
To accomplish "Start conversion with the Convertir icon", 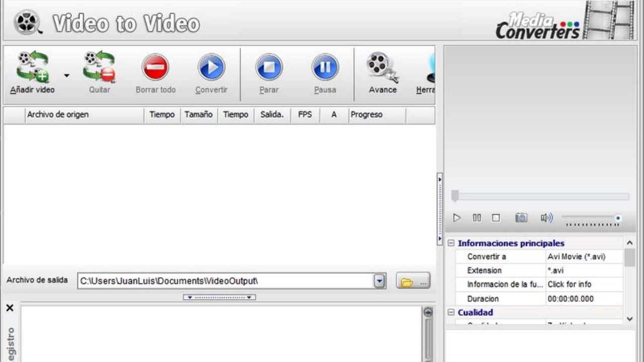I will (x=211, y=67).
